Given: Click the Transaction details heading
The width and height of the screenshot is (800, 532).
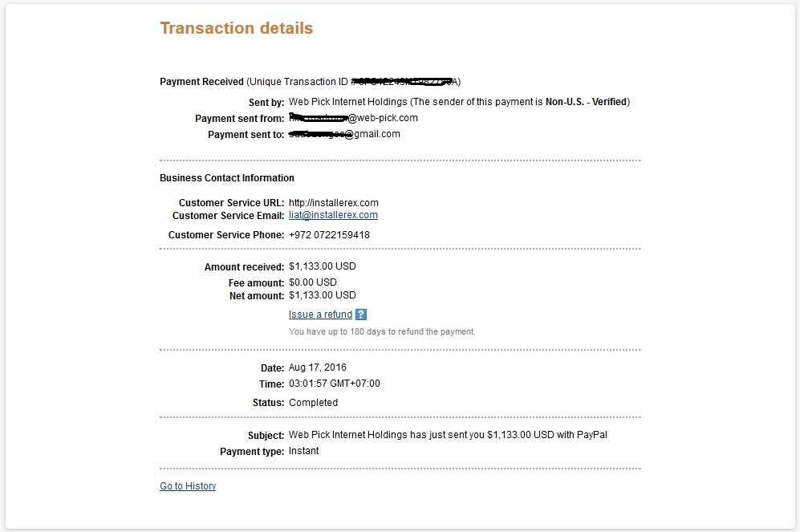Looking at the screenshot, I should [237, 28].
